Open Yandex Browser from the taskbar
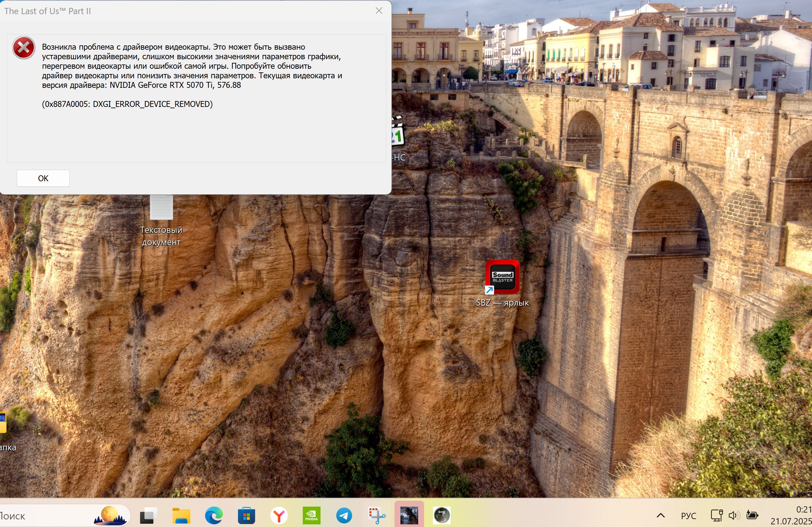Screen dimensions: 812x527 [x=279, y=515]
